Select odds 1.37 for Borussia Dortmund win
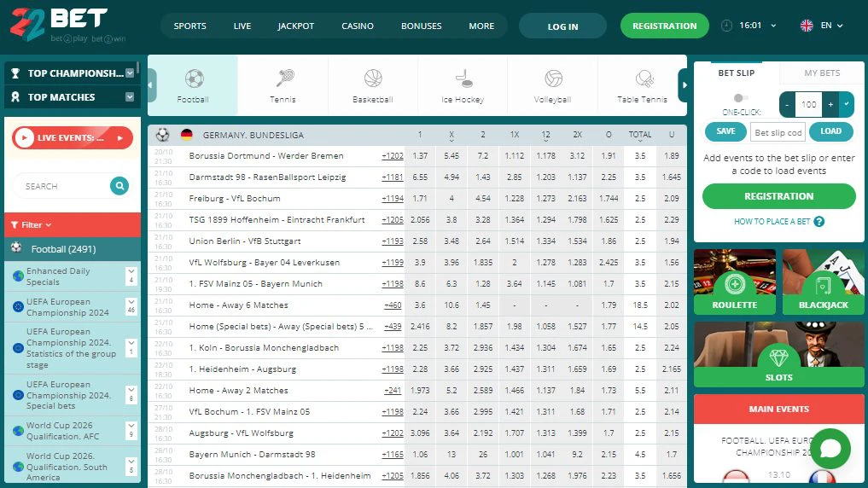Viewport: 868px width, 488px height. pos(420,156)
